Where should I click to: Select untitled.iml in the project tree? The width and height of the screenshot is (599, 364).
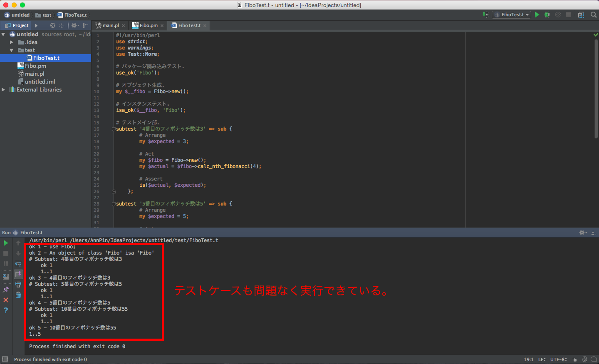(x=40, y=82)
